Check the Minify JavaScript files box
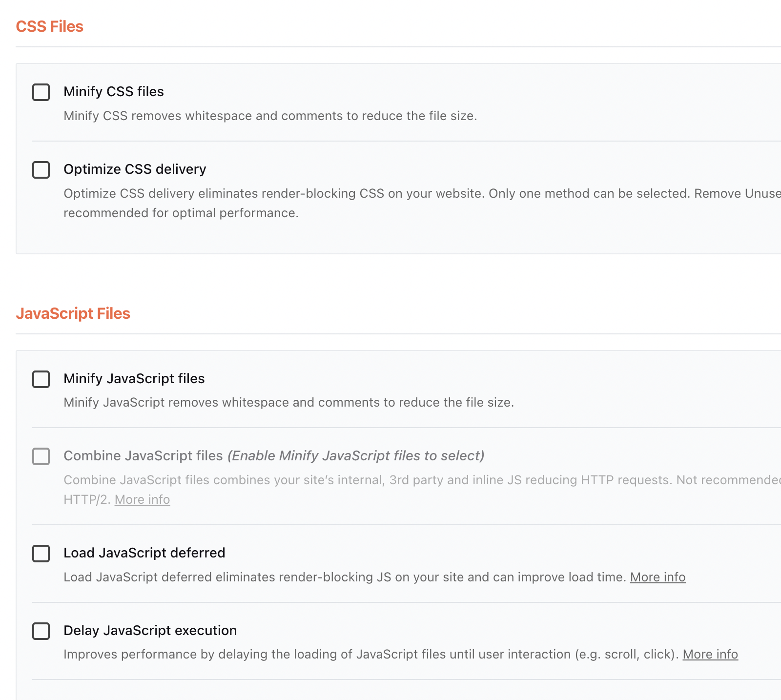 [41, 379]
